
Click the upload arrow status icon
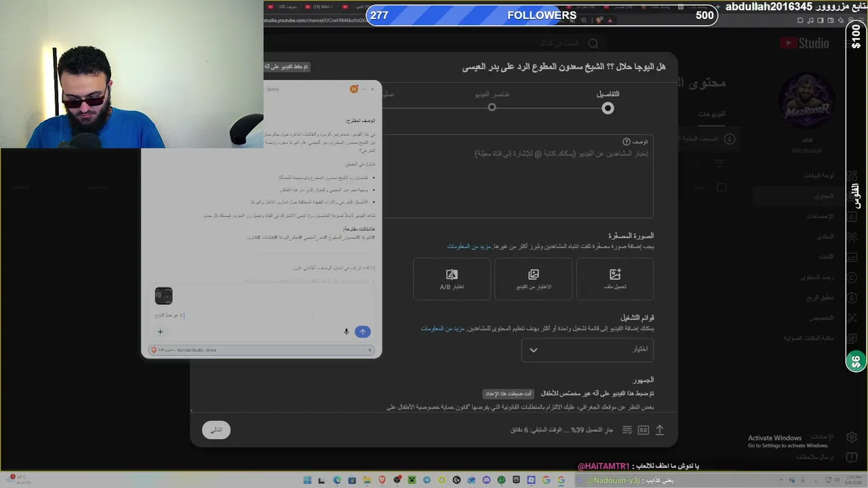coord(659,430)
